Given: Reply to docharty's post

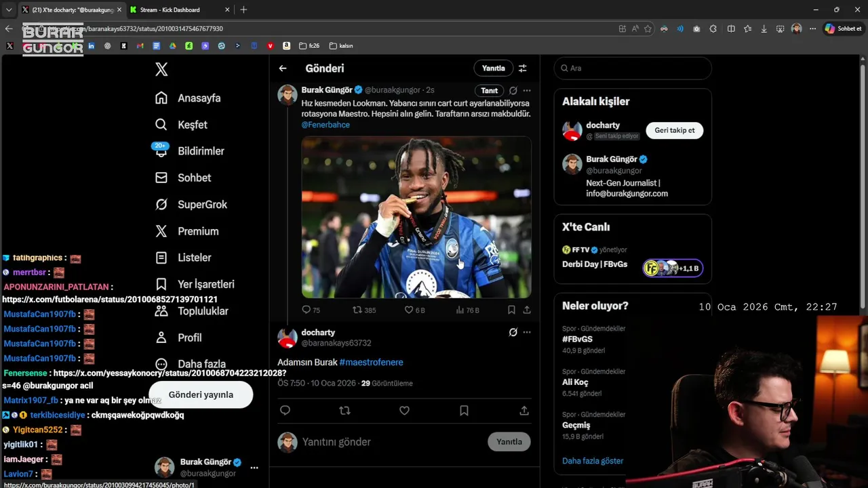Looking at the screenshot, I should point(285,411).
